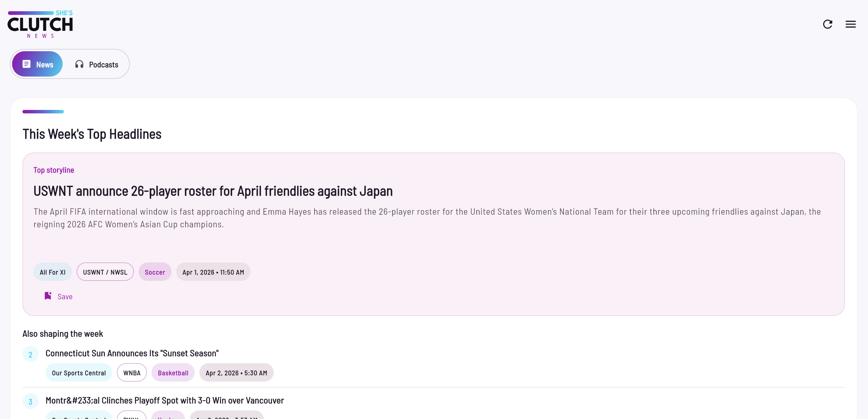Open the USWNT 26-player roster headline

(x=213, y=191)
